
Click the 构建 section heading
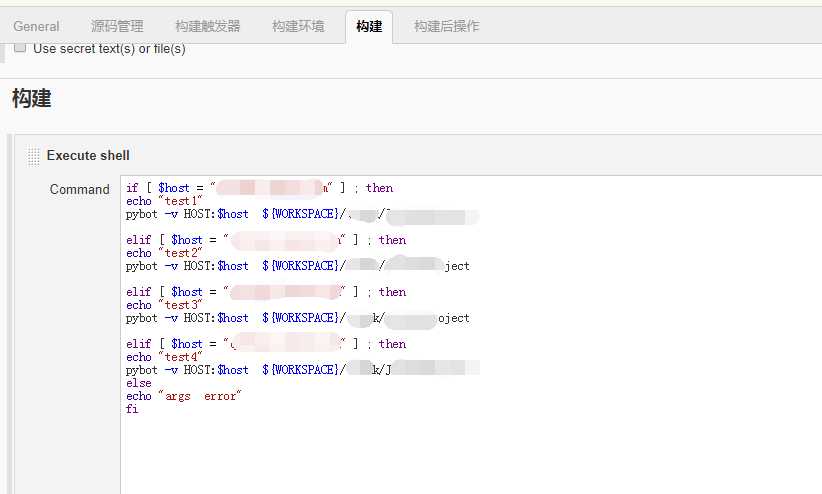tap(32, 99)
